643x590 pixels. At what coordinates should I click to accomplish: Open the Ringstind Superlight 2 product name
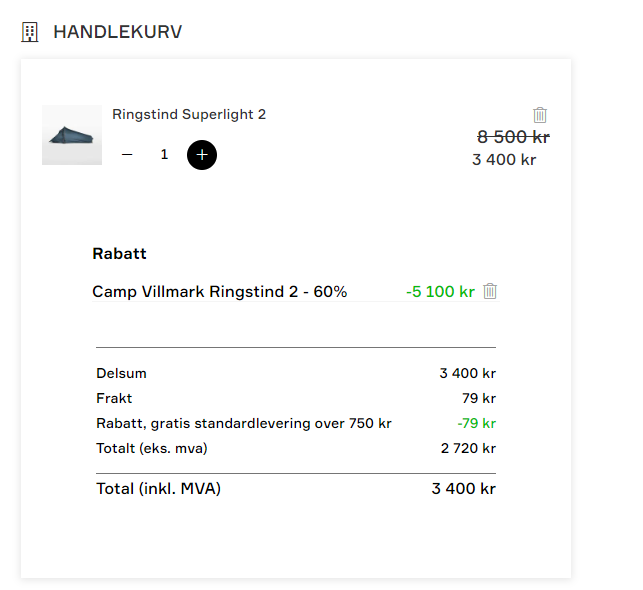pyautogui.click(x=189, y=114)
